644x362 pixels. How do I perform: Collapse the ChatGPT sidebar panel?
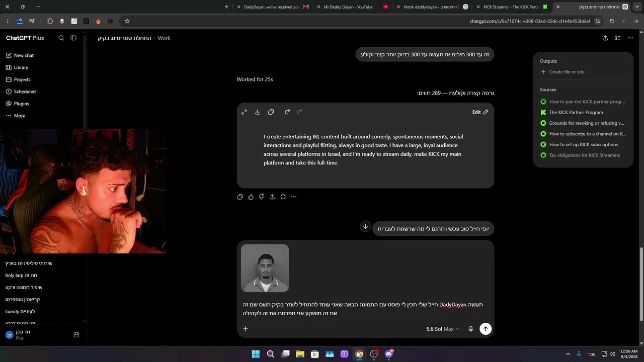73,38
